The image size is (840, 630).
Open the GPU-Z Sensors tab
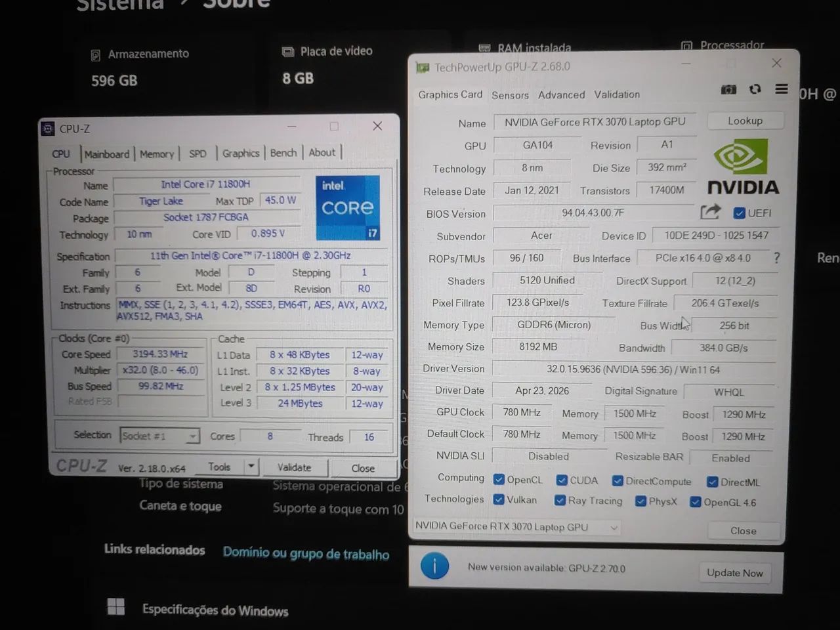click(x=510, y=95)
